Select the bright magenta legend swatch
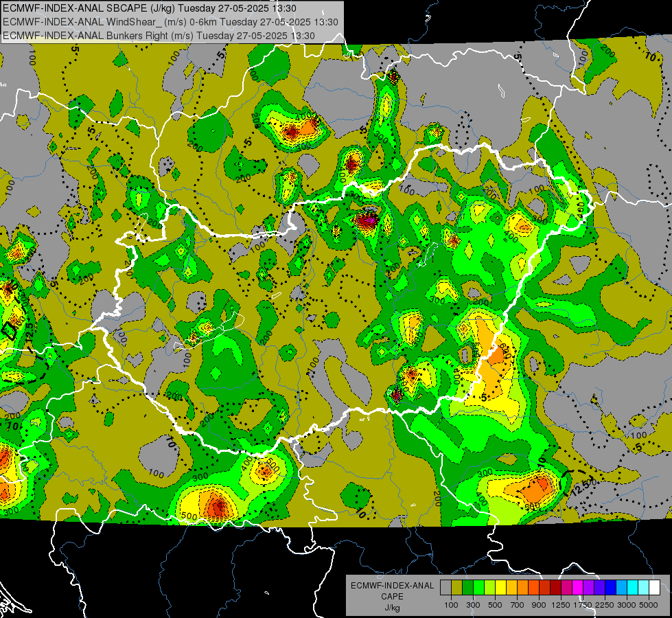The image size is (672, 618). pyautogui.click(x=578, y=588)
